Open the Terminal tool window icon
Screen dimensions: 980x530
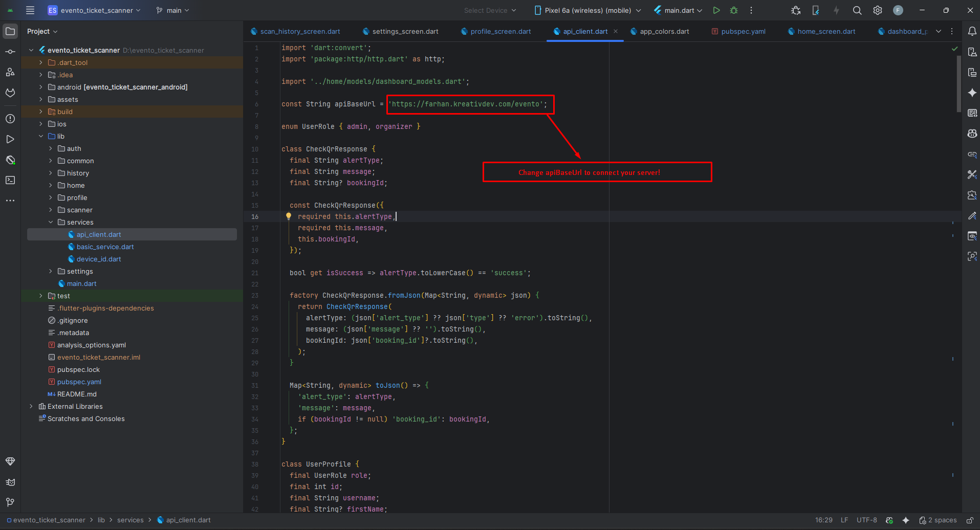[10, 180]
